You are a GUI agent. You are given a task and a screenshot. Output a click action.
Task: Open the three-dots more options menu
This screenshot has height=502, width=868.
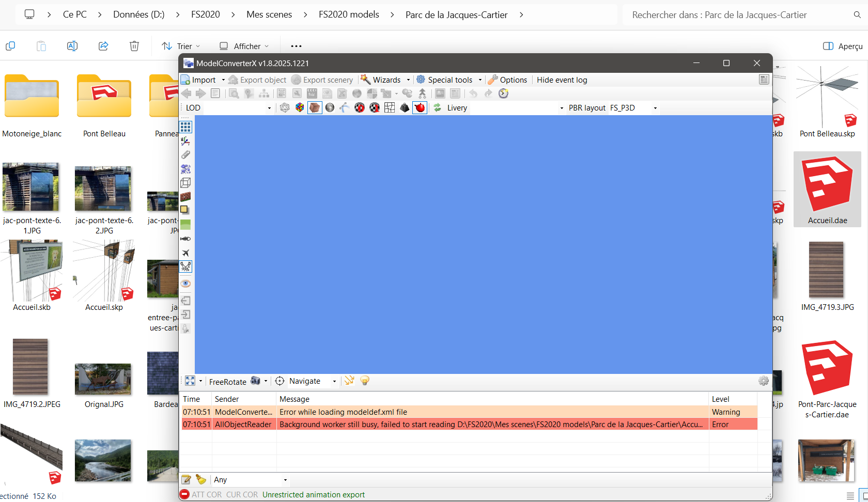(296, 46)
